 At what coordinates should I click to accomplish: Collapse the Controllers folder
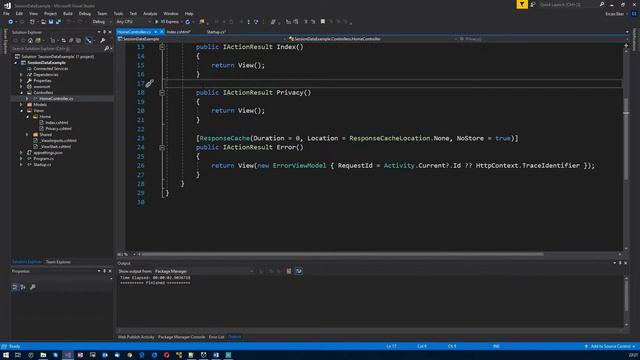coord(21,93)
